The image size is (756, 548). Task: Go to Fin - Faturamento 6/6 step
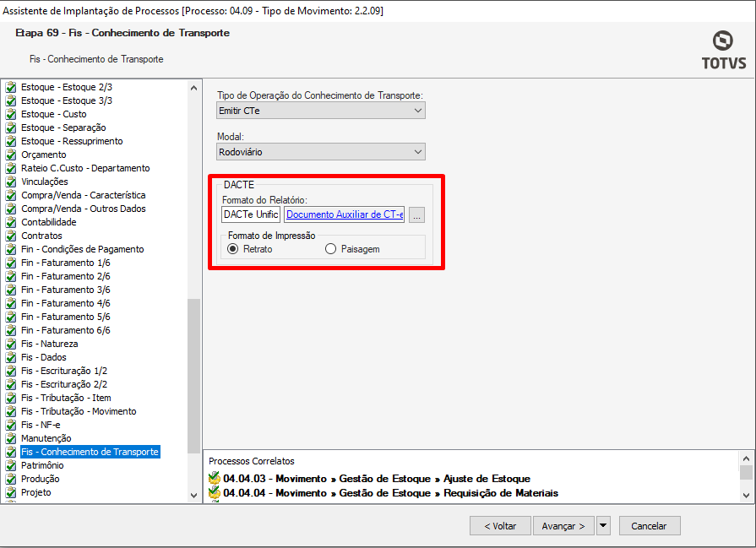[66, 330]
